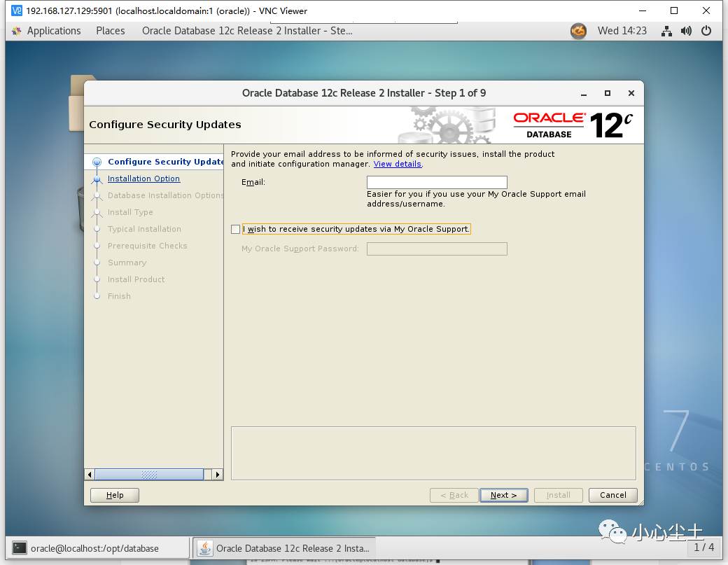This screenshot has height=565, width=728.
Task: Click the orange notification tray icon
Action: [x=578, y=31]
